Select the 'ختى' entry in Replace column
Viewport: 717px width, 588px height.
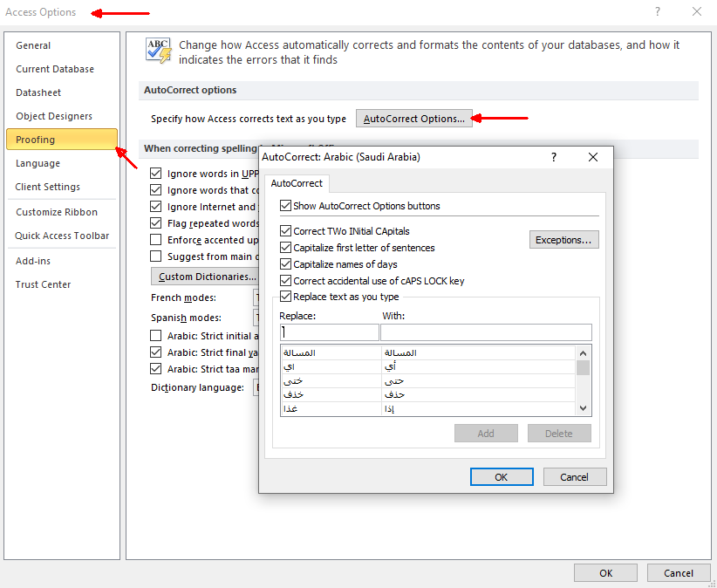pos(331,381)
